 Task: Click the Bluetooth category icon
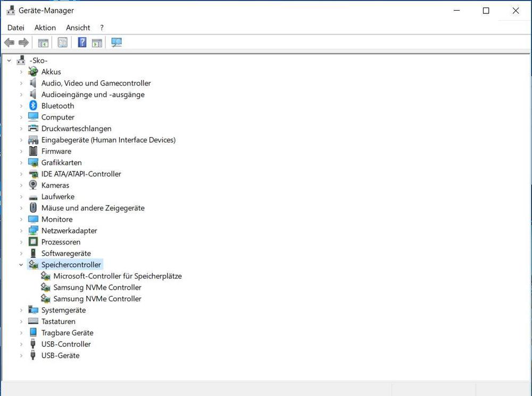pyautogui.click(x=34, y=106)
